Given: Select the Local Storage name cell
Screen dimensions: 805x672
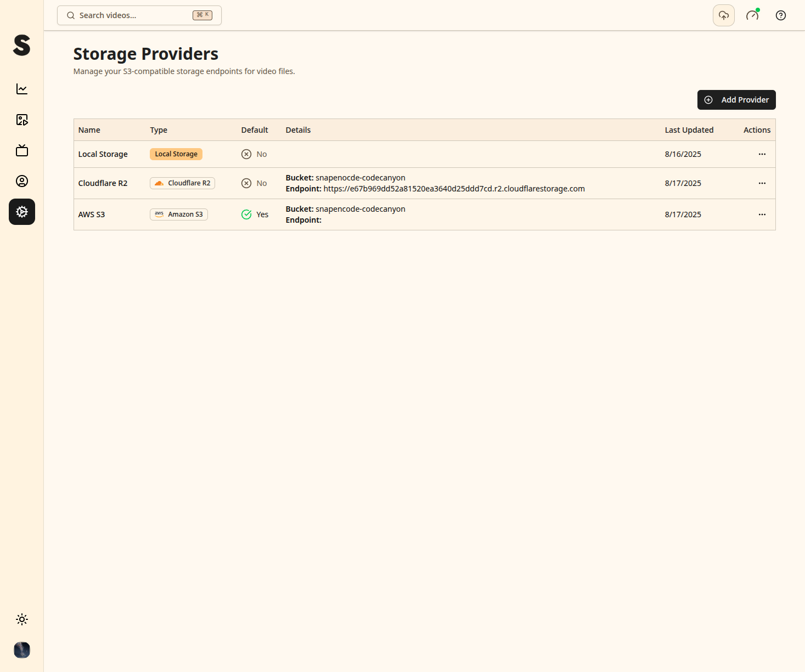Looking at the screenshot, I should (103, 154).
